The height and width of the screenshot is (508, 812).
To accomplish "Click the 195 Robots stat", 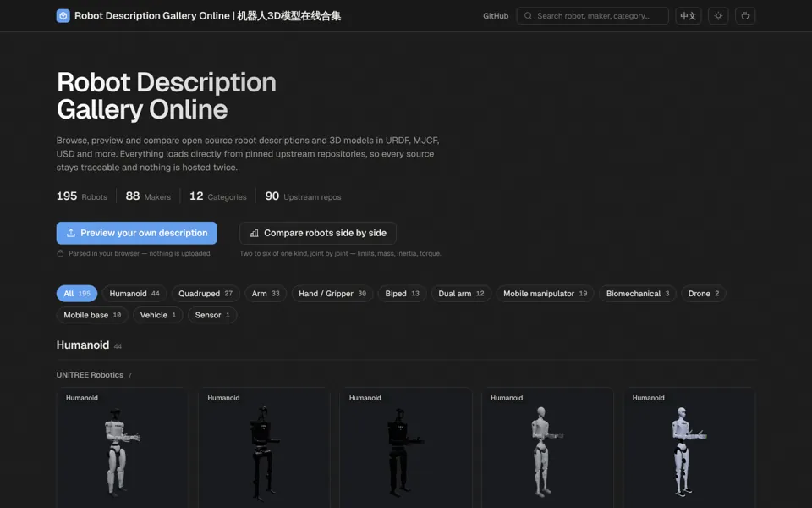I will tap(82, 196).
